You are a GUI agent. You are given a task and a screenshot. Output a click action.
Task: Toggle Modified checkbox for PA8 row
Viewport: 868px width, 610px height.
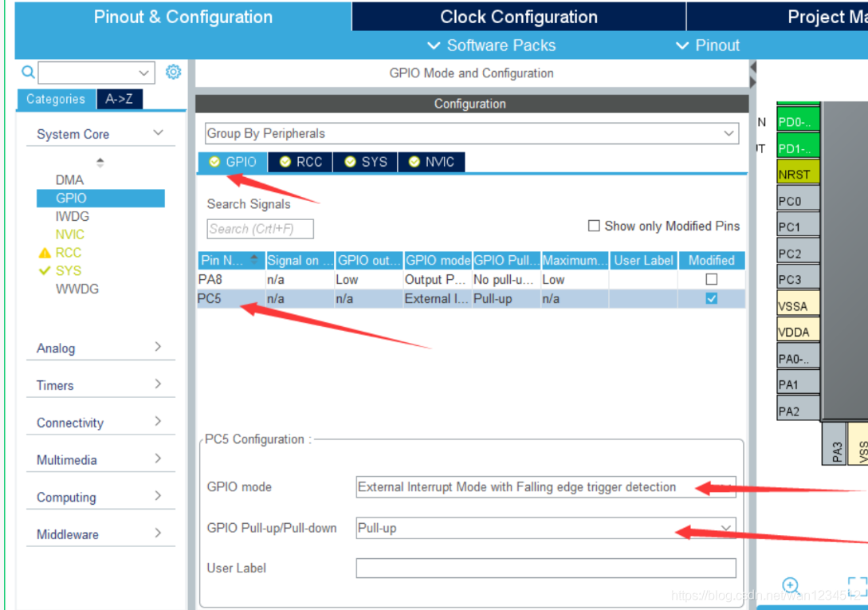pyautogui.click(x=711, y=279)
